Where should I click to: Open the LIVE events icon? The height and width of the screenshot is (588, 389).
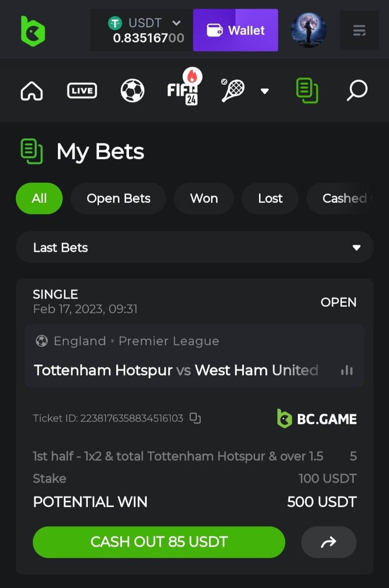point(82,91)
